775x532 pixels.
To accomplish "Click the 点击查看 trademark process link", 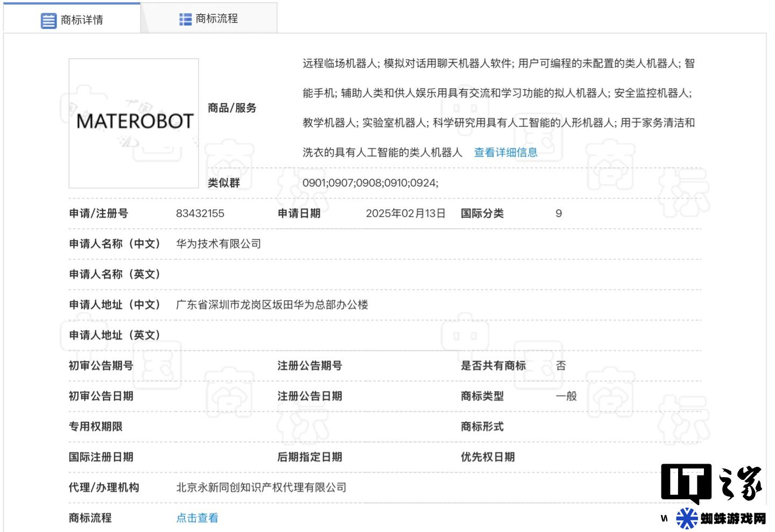I will 198,518.
